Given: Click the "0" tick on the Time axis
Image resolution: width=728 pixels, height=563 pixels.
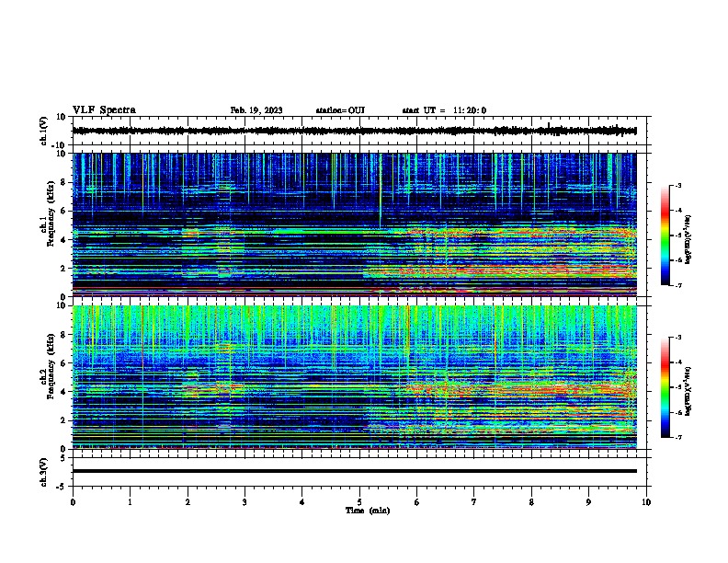Looking at the screenshot, I should (x=73, y=502).
